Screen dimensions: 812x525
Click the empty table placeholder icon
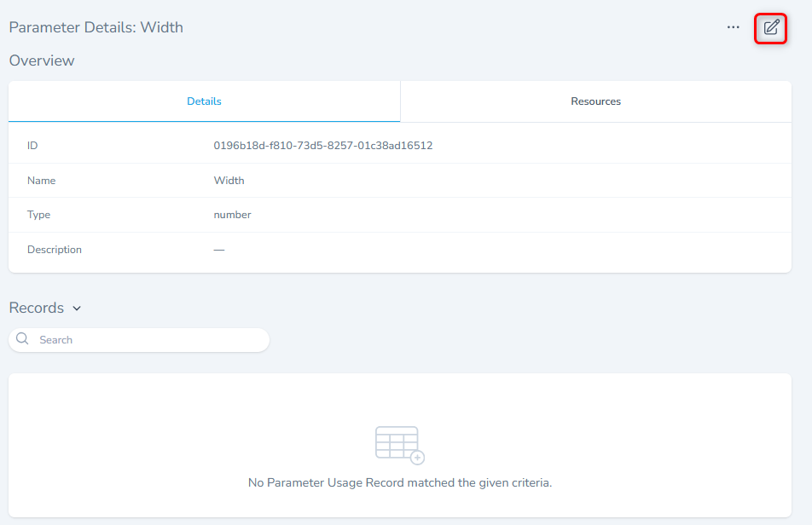(399, 444)
